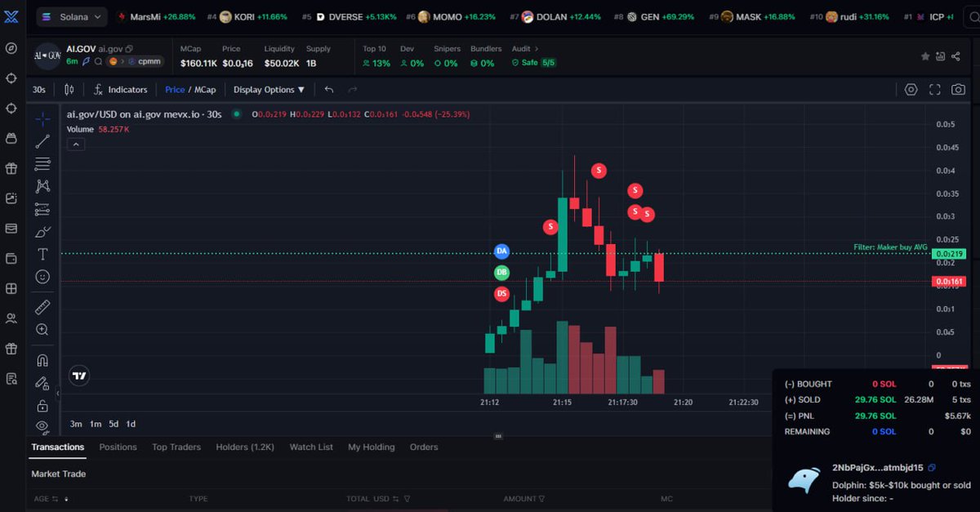The width and height of the screenshot is (980, 512).
Task: Collapse the Volume indicator legend arrow
Action: 75,145
